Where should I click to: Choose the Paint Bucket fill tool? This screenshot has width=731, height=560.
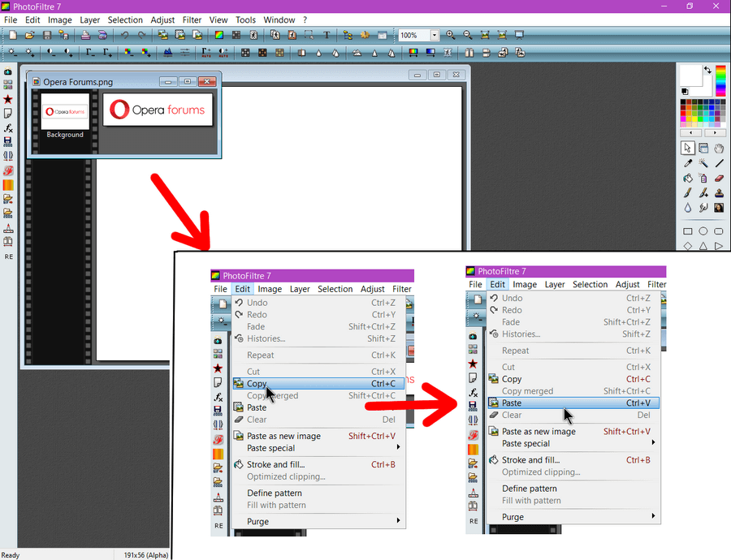coord(688,179)
